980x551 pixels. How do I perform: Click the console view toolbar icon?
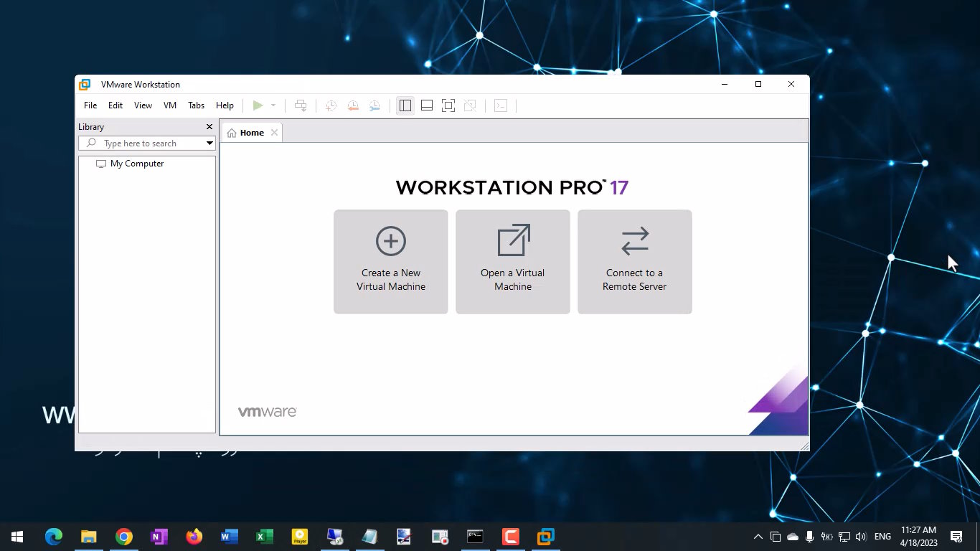501,105
